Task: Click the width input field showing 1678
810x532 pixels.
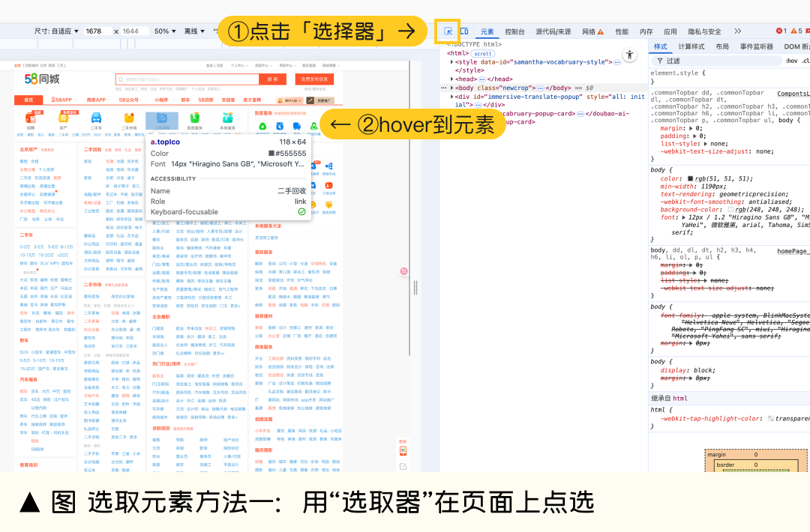Action: pyautogui.click(x=97, y=31)
